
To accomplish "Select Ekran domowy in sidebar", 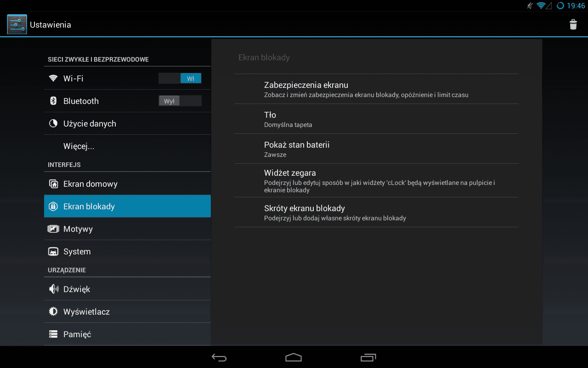I will [127, 184].
